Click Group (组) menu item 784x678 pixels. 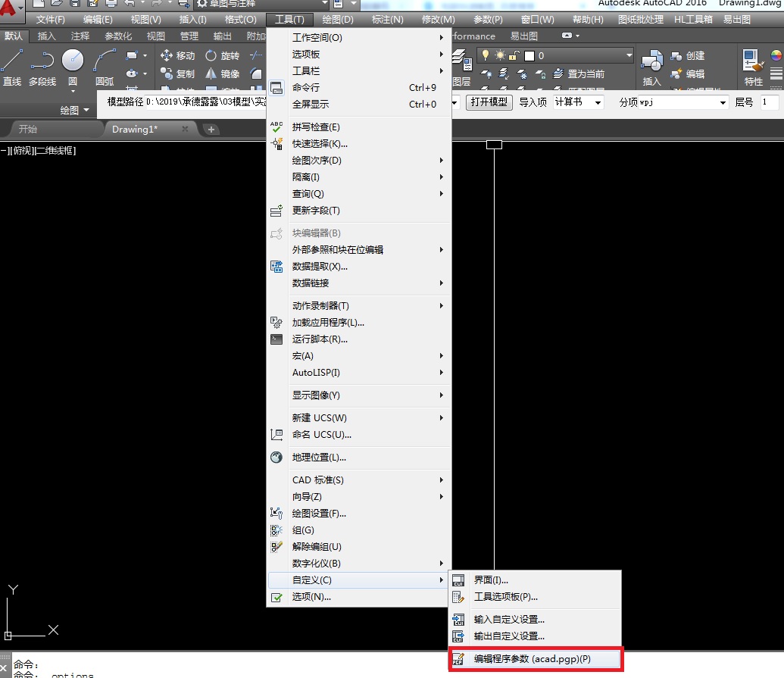pyautogui.click(x=359, y=530)
